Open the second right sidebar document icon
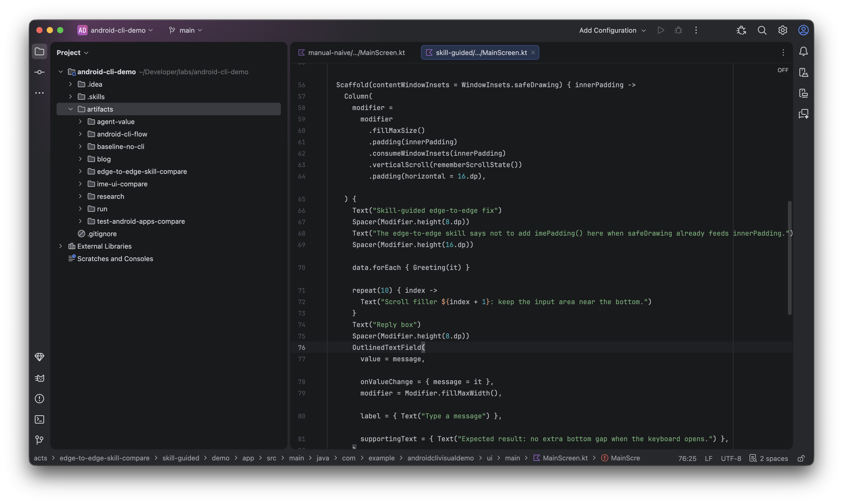The image size is (843, 504). (x=803, y=93)
